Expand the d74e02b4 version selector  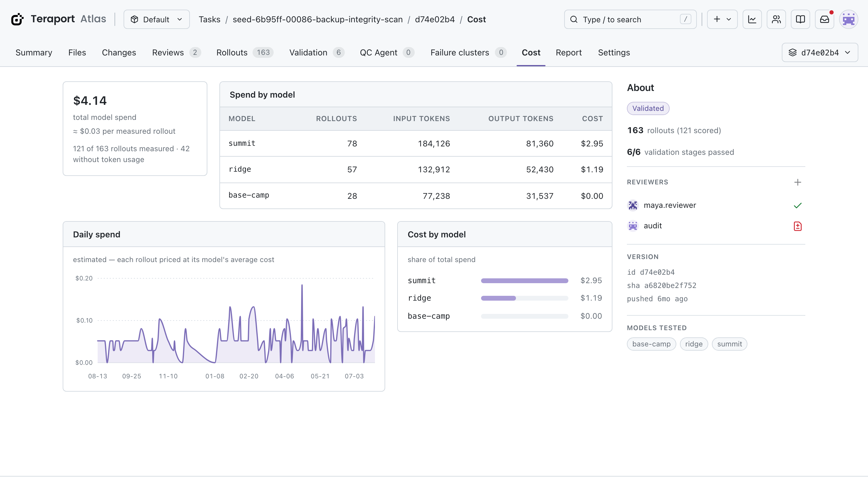[819, 52]
